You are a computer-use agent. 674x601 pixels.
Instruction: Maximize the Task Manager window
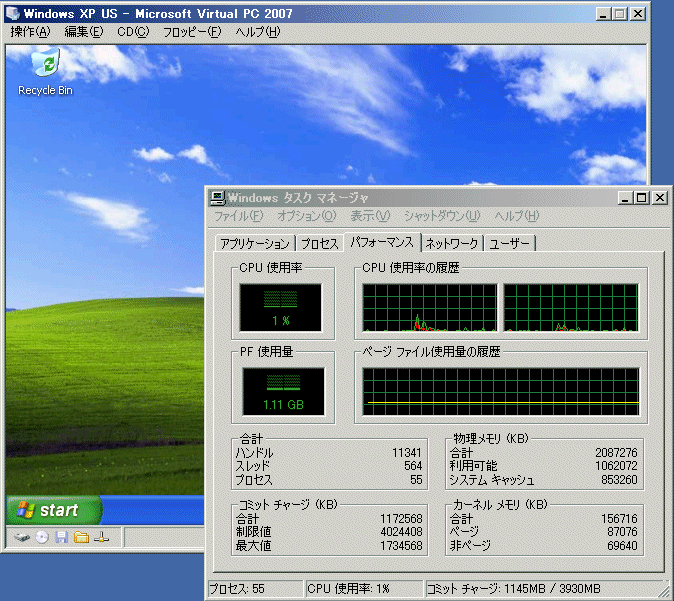[641, 198]
